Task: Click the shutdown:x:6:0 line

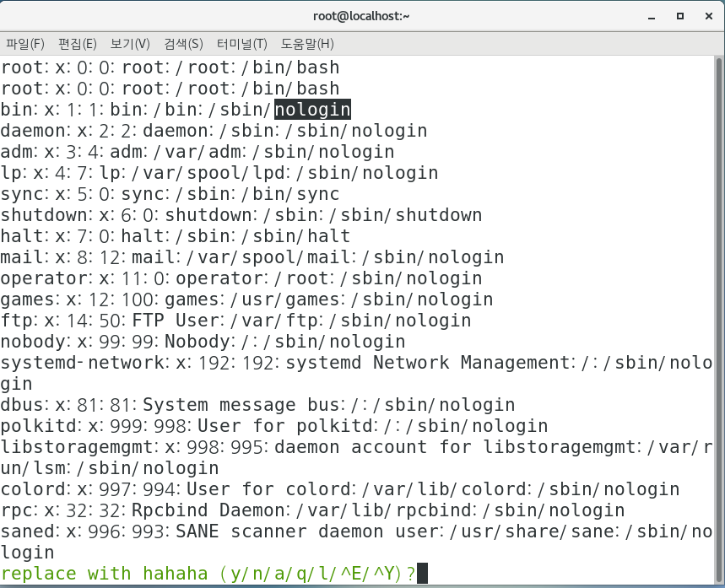Action: (x=241, y=215)
